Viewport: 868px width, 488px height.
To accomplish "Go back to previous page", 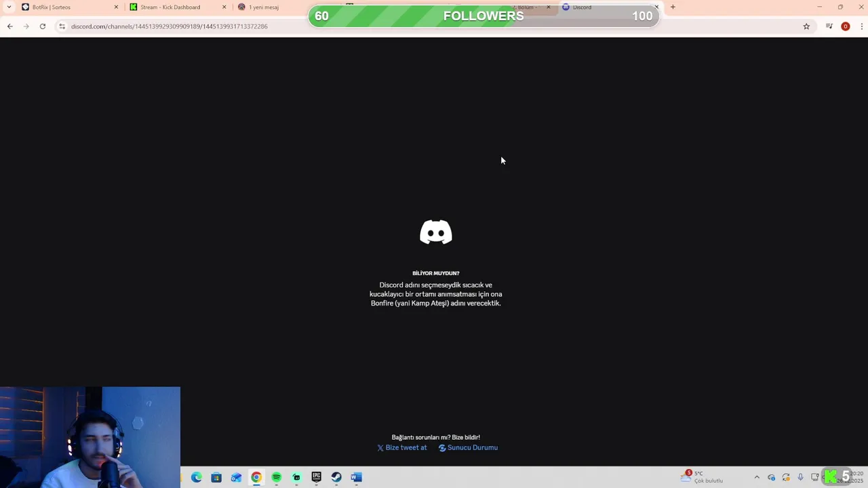I will (9, 26).
